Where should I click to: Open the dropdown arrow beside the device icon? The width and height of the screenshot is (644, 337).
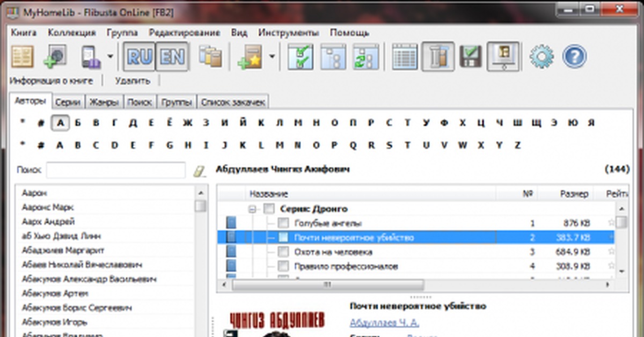110,56
